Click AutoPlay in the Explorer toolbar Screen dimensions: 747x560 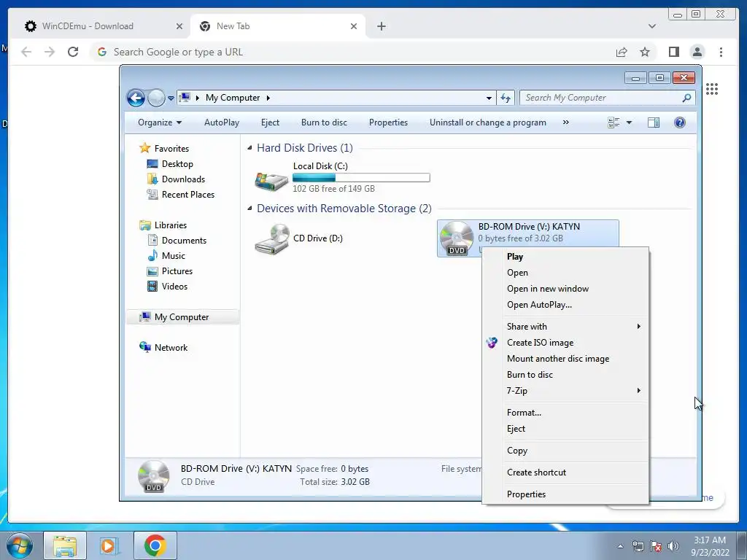click(222, 122)
